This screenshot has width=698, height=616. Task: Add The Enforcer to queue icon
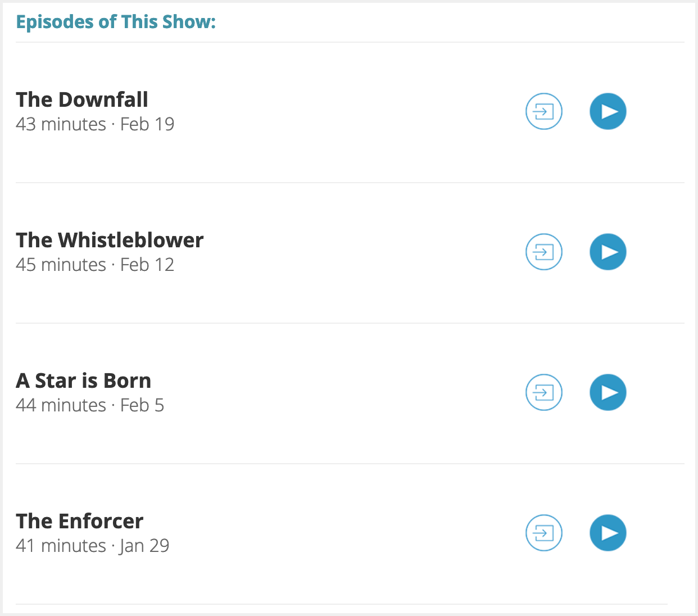coord(544,533)
